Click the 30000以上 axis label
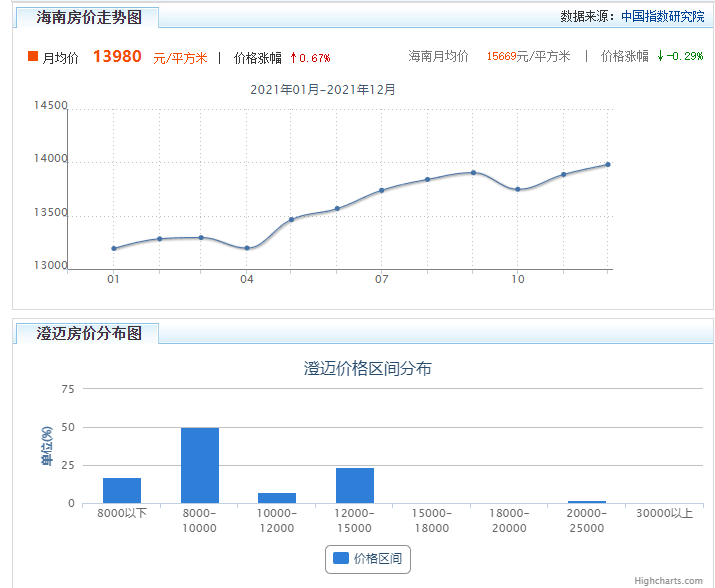 click(x=664, y=513)
